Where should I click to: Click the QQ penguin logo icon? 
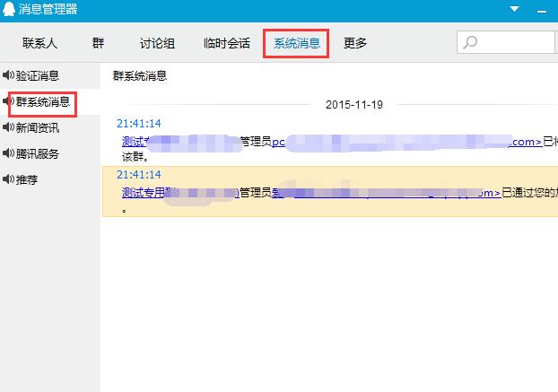coord(8,9)
